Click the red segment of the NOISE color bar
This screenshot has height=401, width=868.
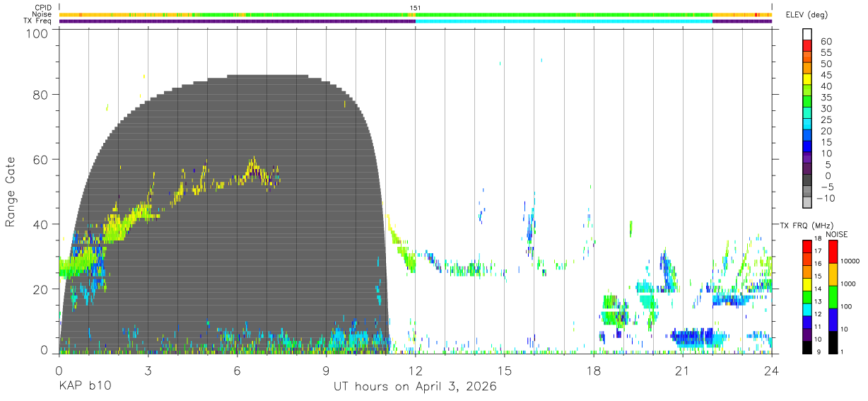coord(832,252)
